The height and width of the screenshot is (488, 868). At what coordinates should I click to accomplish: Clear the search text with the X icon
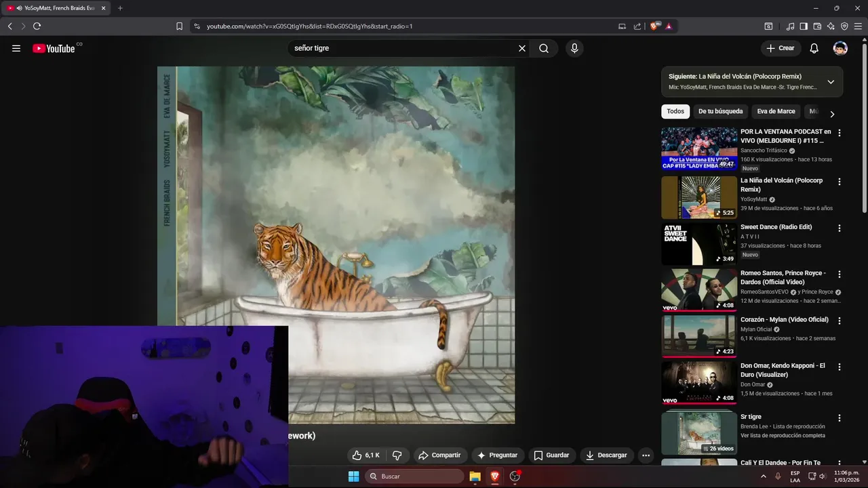click(x=522, y=48)
